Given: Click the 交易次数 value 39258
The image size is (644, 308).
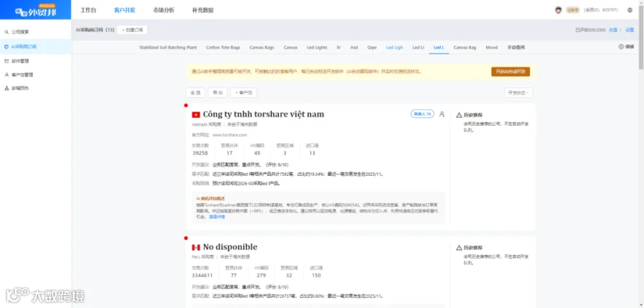Looking at the screenshot, I should (x=200, y=153).
